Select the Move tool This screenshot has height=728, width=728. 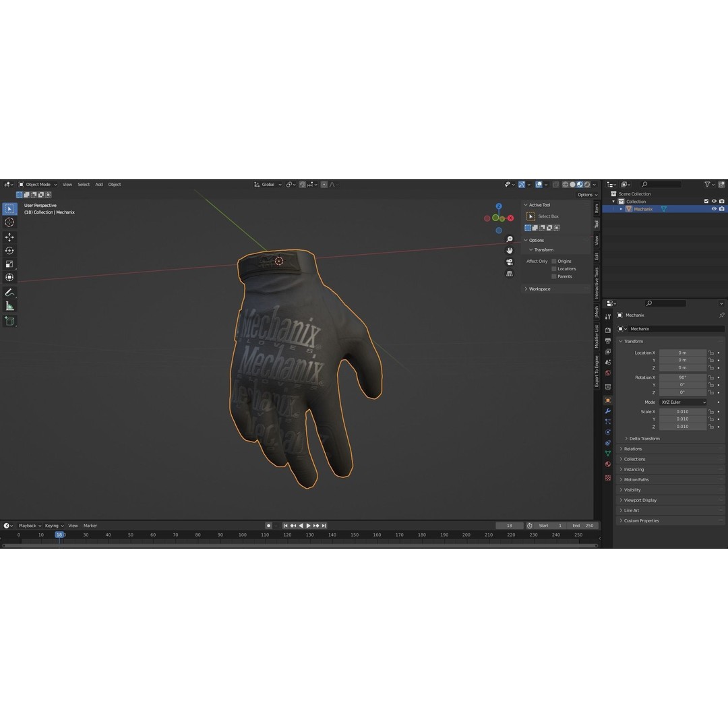coord(9,237)
